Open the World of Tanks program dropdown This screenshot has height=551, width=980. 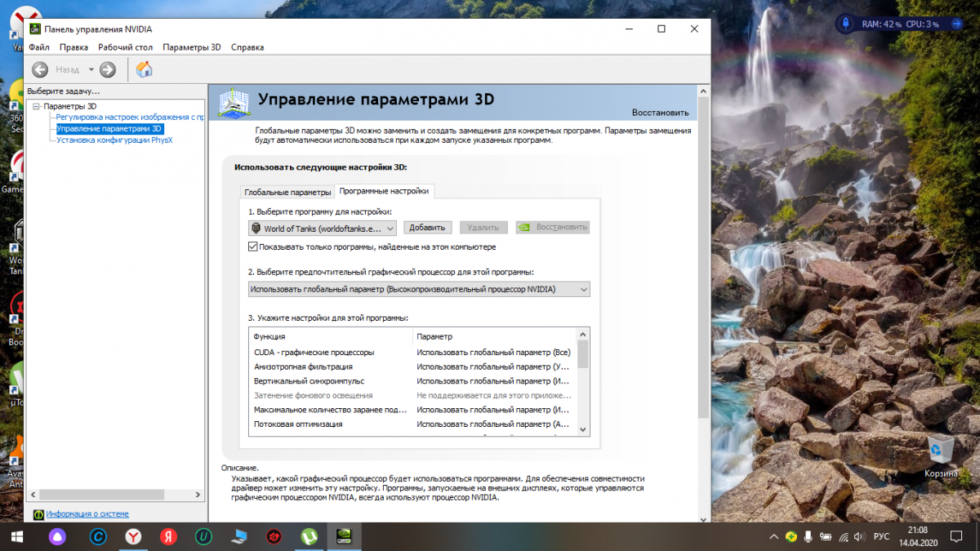pyautogui.click(x=323, y=229)
